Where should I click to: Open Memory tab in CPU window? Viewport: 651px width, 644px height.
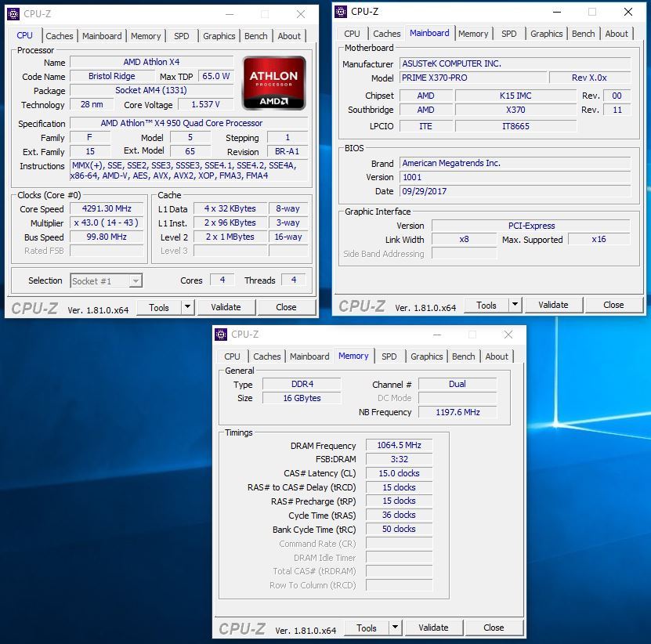(146, 36)
